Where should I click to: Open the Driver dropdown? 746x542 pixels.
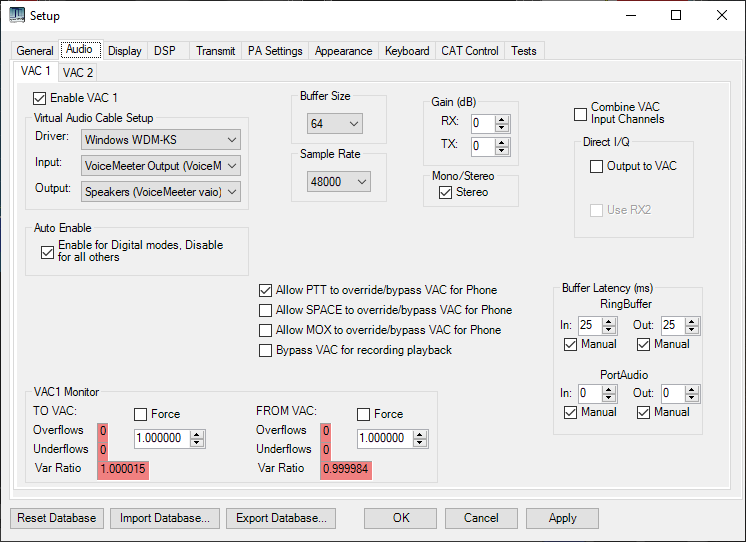click(x=161, y=140)
